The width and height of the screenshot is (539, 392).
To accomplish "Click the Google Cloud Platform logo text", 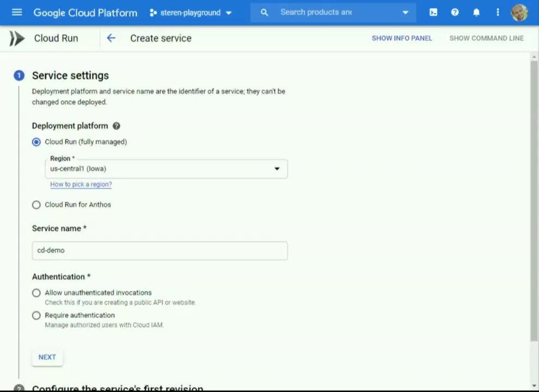I will (x=85, y=13).
